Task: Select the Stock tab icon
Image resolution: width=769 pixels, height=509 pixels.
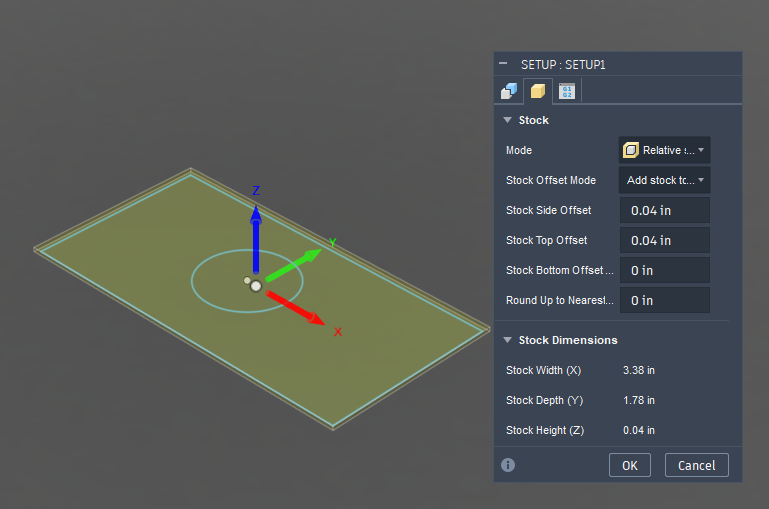Action: tap(538, 91)
